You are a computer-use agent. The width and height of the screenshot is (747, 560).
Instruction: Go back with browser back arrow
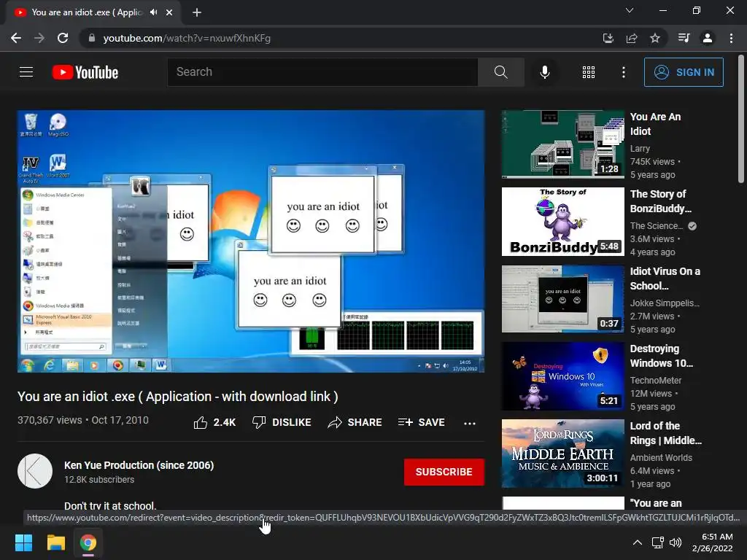[x=16, y=38]
